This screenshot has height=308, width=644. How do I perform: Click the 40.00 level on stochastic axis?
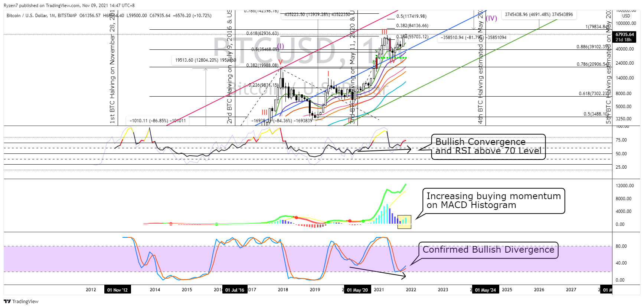tap(621, 263)
